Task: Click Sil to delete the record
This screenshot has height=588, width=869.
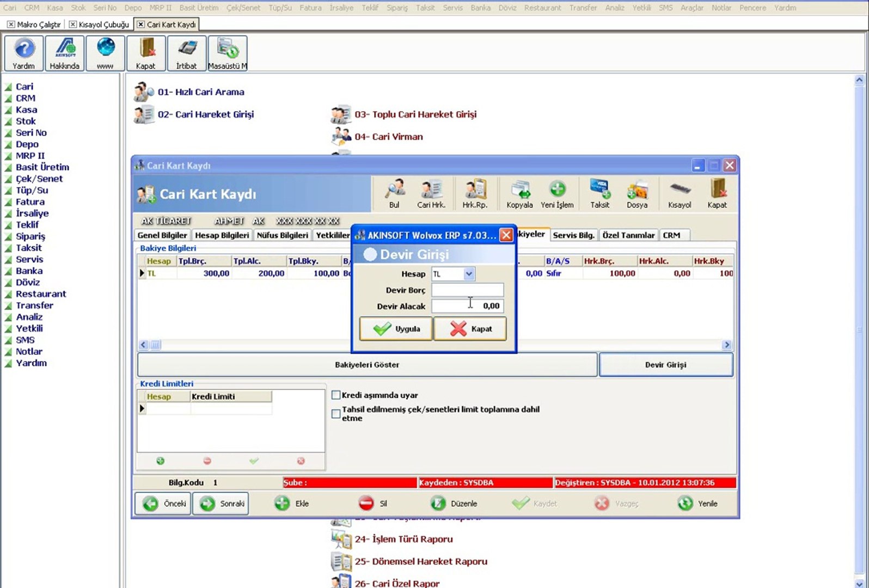Action: [x=373, y=504]
